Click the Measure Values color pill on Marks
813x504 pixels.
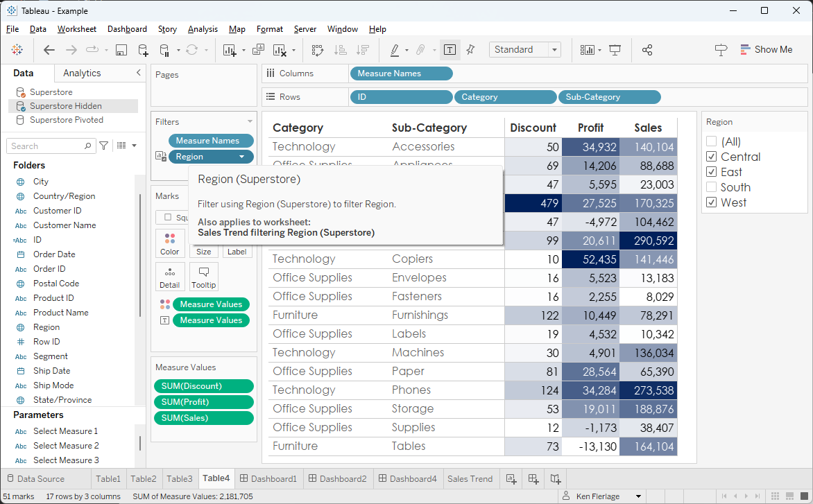pos(211,304)
